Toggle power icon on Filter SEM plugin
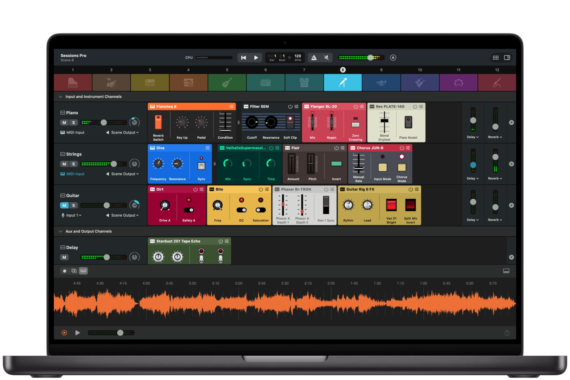The width and height of the screenshot is (570, 380). tap(290, 107)
